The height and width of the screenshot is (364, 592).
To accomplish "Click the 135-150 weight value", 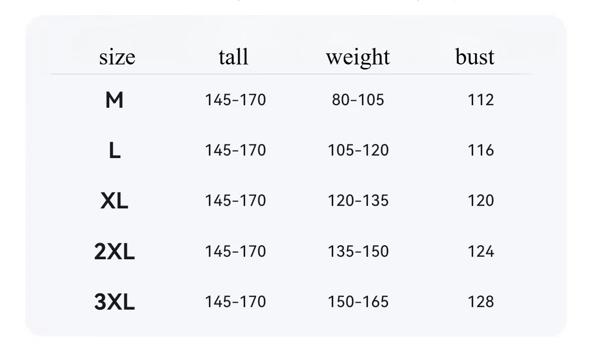I will 358,251.
